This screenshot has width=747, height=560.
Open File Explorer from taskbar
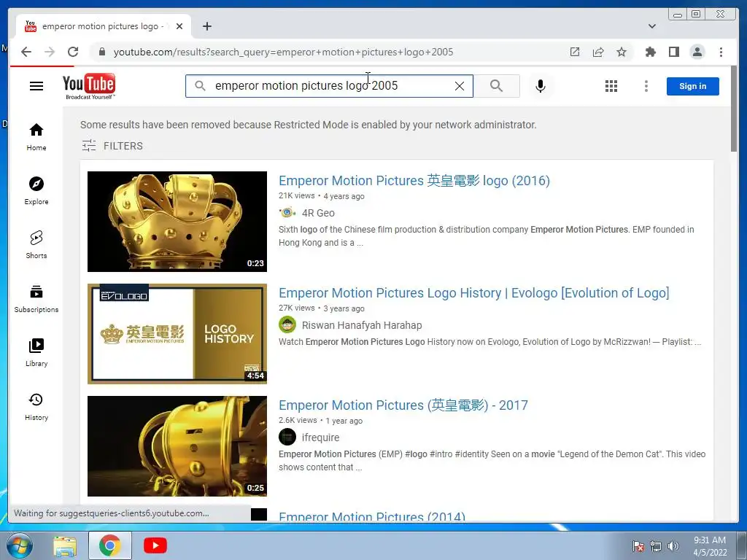(64, 545)
